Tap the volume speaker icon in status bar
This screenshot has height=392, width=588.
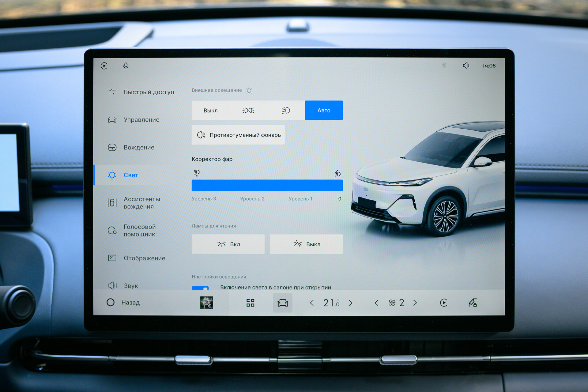click(x=466, y=66)
